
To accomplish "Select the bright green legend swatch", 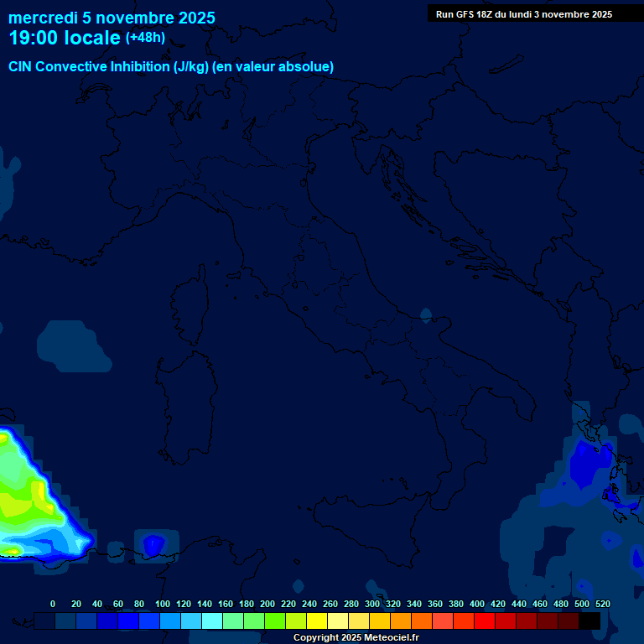I will point(275,621).
